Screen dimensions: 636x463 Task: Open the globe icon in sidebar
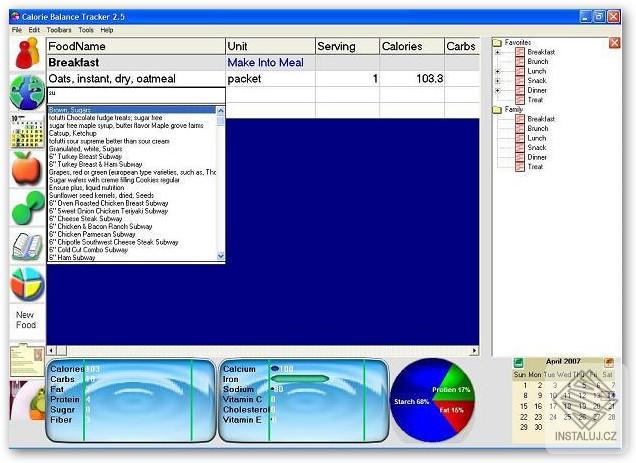(27, 92)
